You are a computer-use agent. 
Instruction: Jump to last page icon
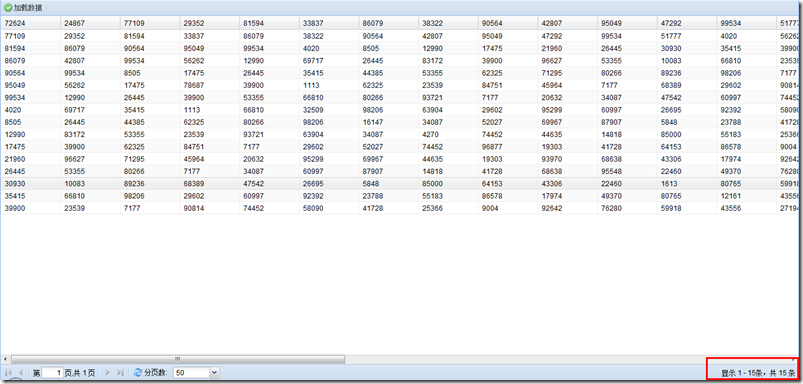tap(120, 373)
